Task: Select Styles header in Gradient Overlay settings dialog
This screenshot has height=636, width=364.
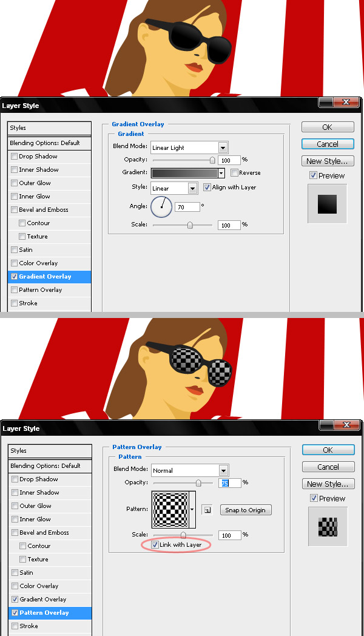Action: (50, 128)
